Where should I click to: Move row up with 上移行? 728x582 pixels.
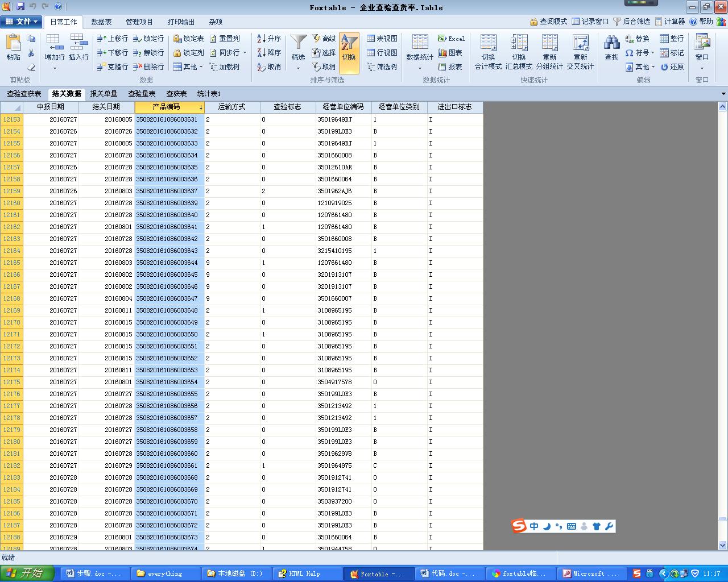pos(112,39)
